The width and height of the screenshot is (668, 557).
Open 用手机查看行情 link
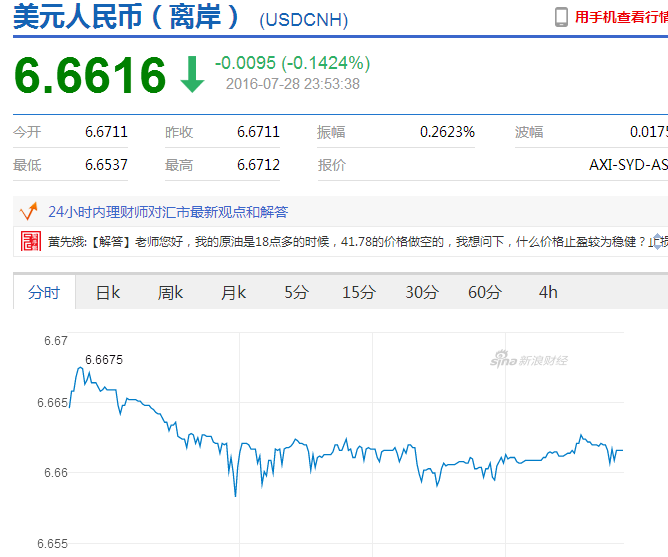pyautogui.click(x=621, y=17)
